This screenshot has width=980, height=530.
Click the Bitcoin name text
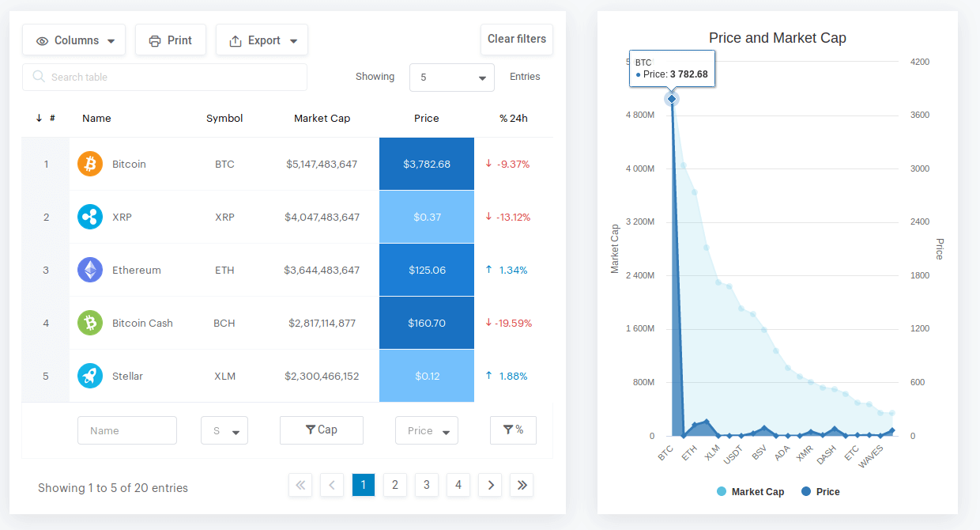[129, 164]
